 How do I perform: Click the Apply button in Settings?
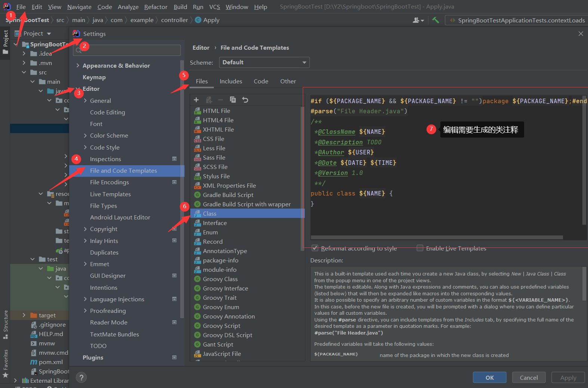568,378
